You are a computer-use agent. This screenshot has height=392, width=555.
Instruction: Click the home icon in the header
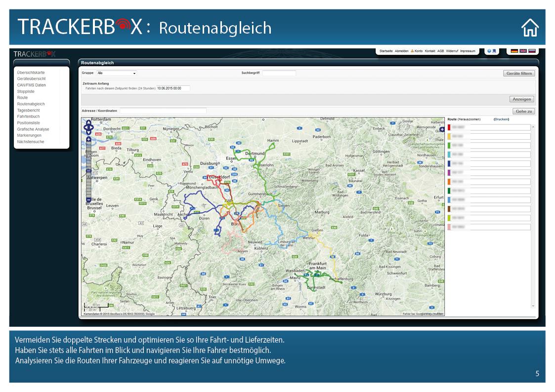(530, 28)
